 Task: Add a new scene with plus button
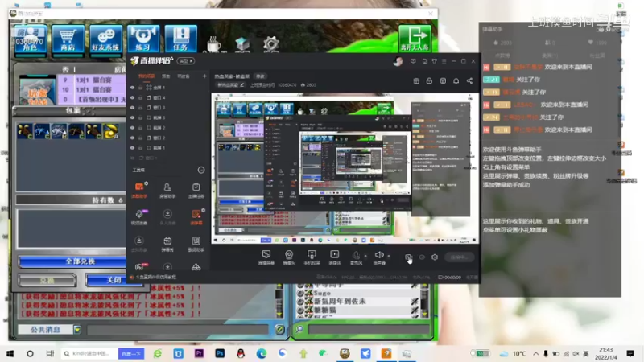(x=204, y=76)
